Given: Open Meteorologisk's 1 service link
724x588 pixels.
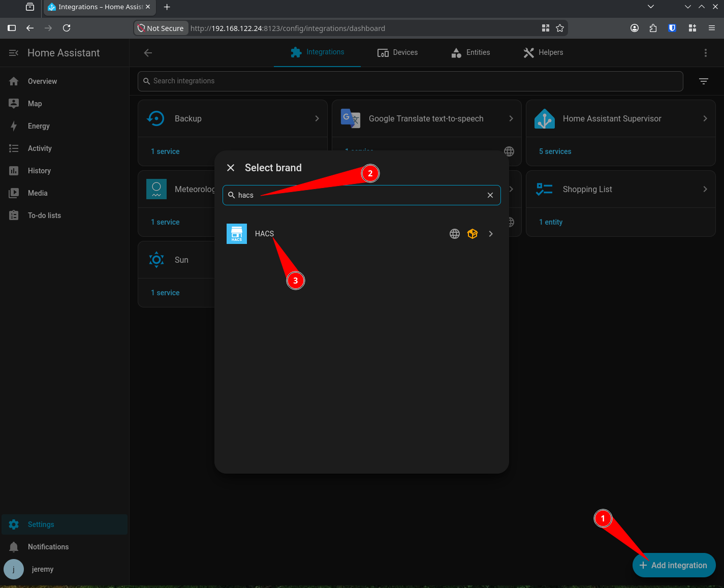Looking at the screenshot, I should coord(165,222).
